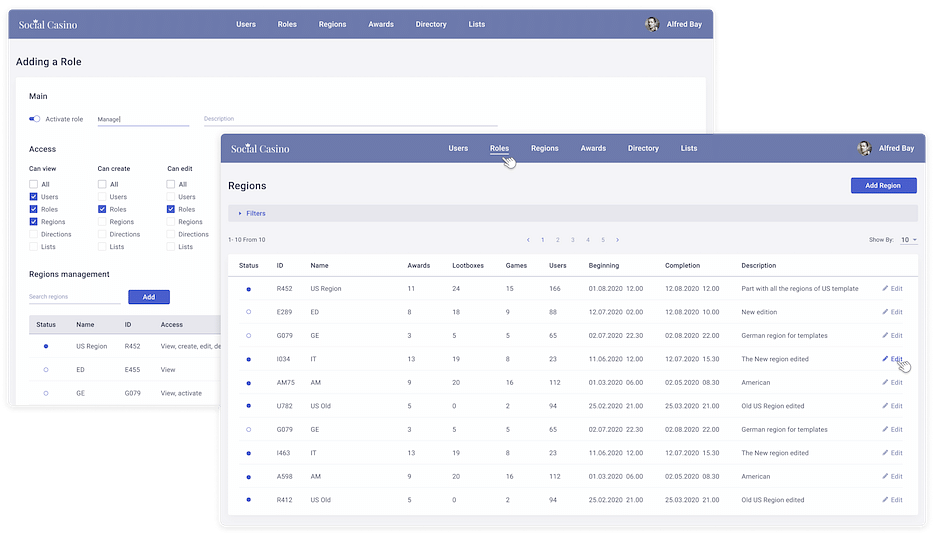The width and height of the screenshot is (934, 538).
Task: Uncheck Users under Can view
Action: (x=34, y=197)
